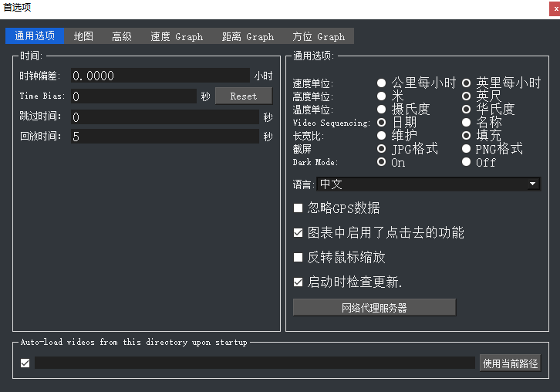The image size is (560, 392).
Task: Click the Reset button for Time Bias
Action: [244, 96]
